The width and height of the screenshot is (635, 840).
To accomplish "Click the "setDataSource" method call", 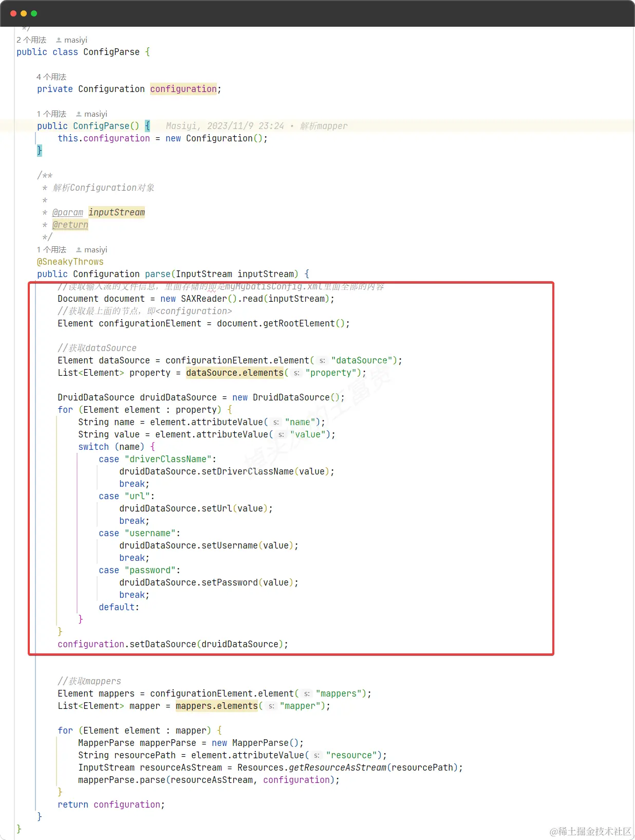I will 163,644.
